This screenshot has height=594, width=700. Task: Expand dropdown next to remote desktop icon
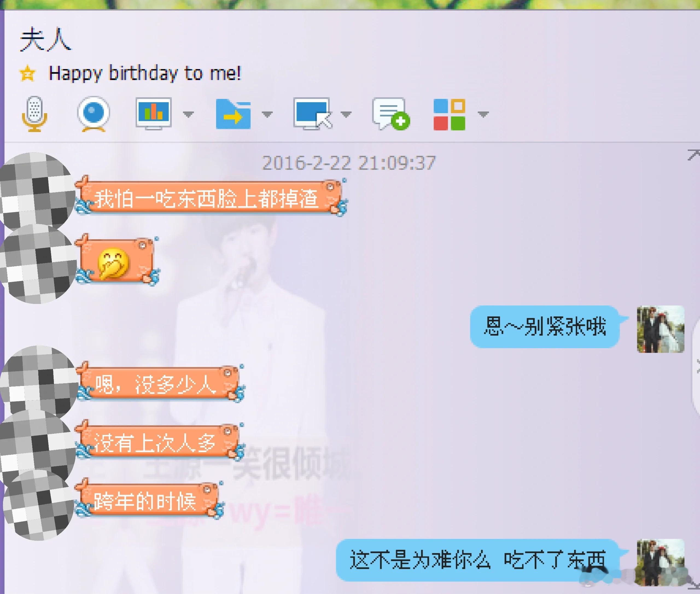[x=346, y=115]
